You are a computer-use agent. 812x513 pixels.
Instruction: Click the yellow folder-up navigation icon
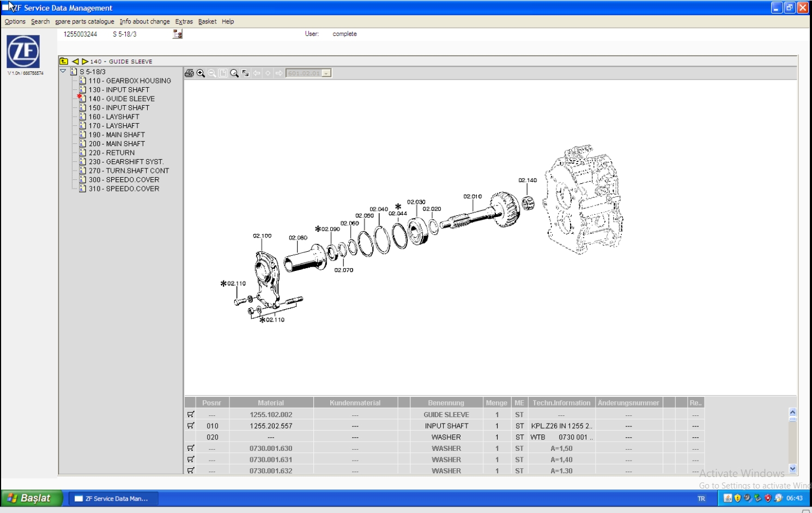(x=64, y=62)
